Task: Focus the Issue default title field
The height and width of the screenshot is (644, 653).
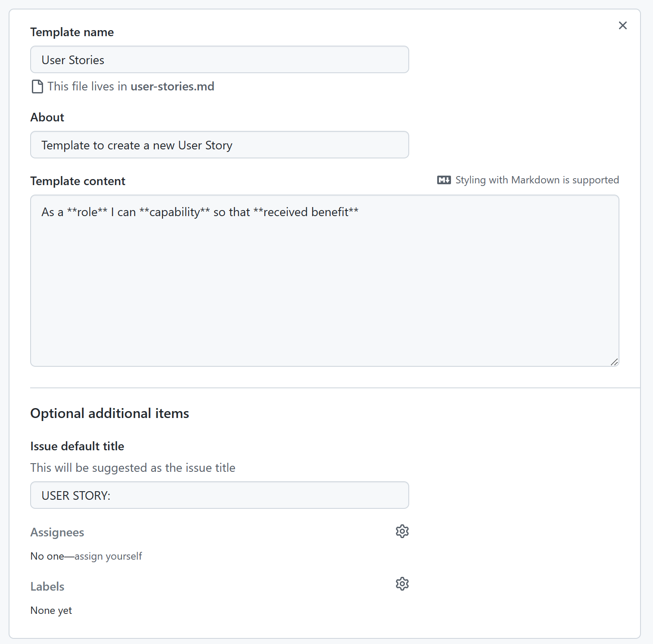Action: pos(219,495)
